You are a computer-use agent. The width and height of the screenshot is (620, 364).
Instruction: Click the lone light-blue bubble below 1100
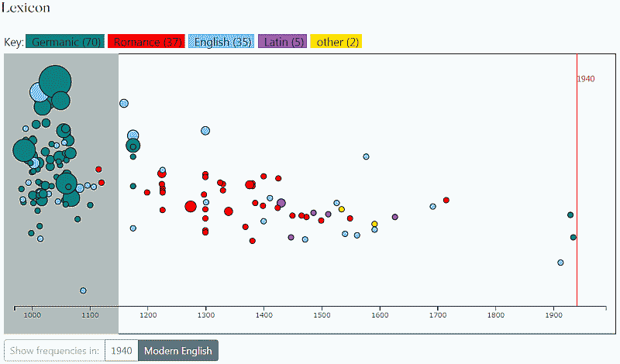pos(83,290)
